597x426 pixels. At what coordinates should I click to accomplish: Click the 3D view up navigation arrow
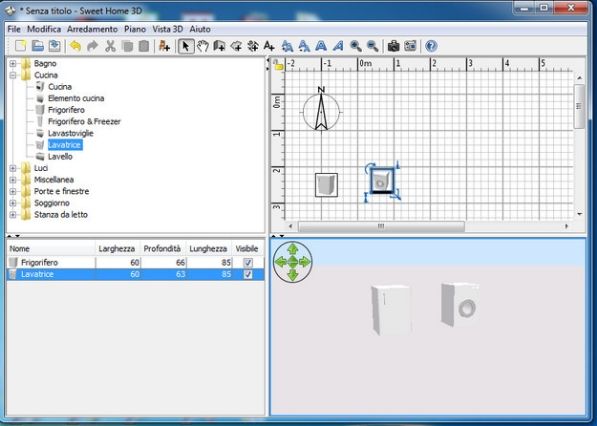[x=292, y=249]
